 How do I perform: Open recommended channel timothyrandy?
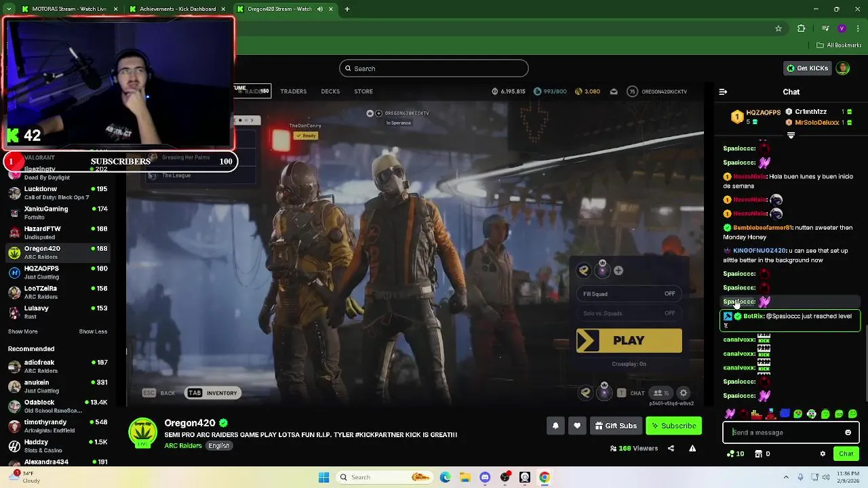(x=58, y=426)
